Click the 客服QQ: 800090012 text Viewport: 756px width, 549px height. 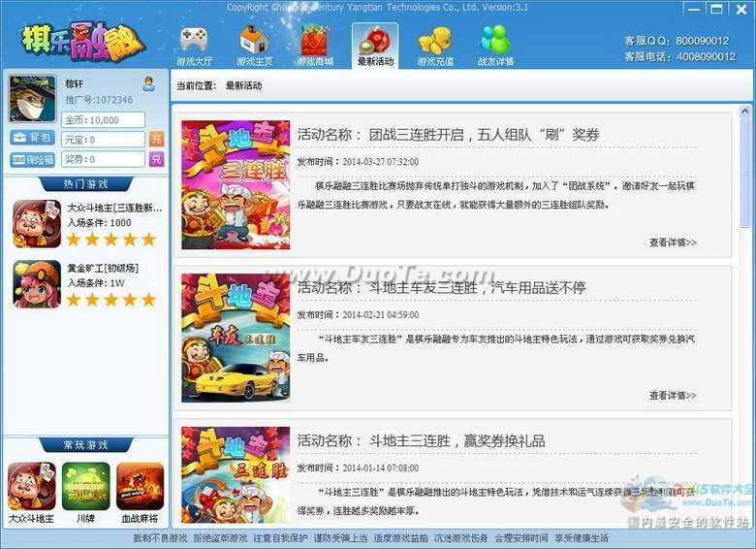click(x=677, y=41)
